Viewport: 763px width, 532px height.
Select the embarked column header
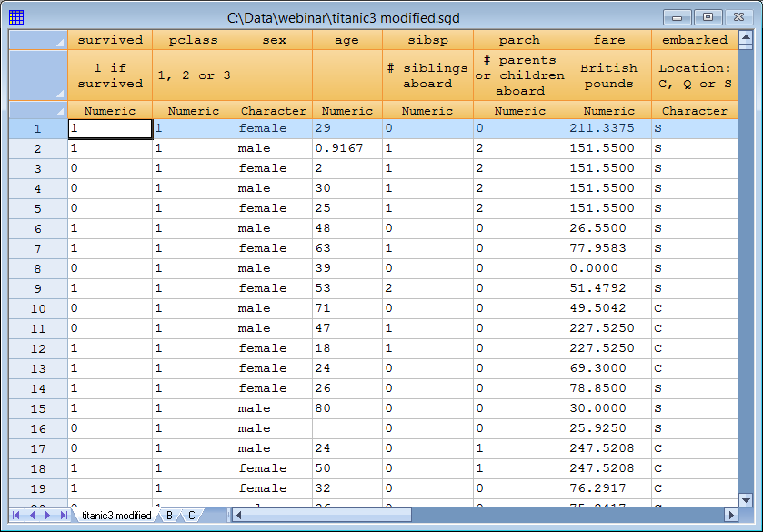coord(694,40)
